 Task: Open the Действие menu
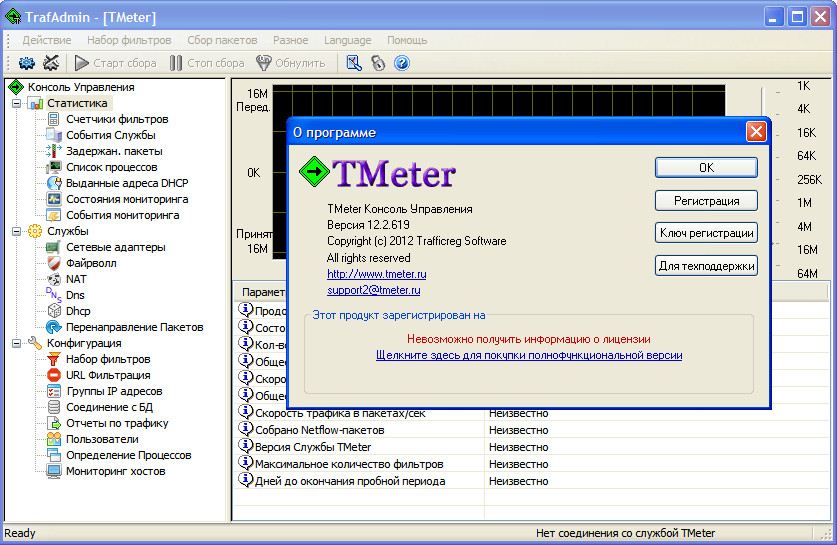click(x=46, y=40)
